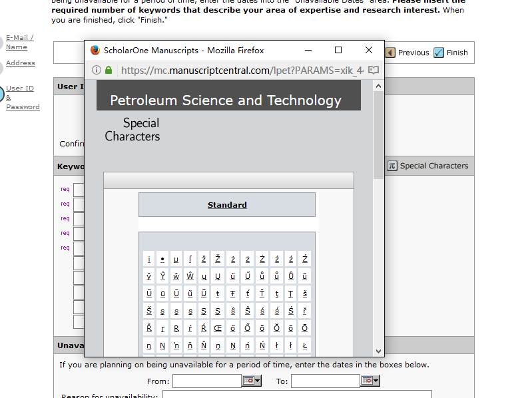
Task: Select the Standard character set tab
Action: pos(227,205)
